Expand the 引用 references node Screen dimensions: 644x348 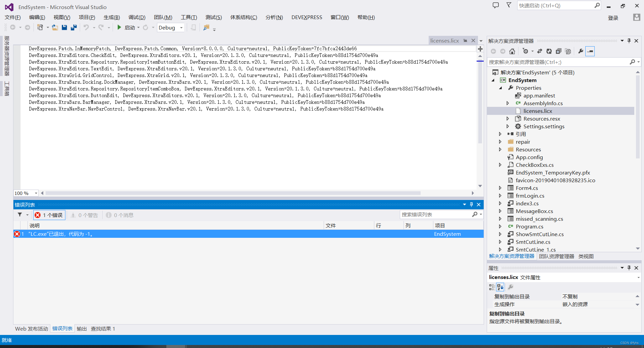coord(500,134)
